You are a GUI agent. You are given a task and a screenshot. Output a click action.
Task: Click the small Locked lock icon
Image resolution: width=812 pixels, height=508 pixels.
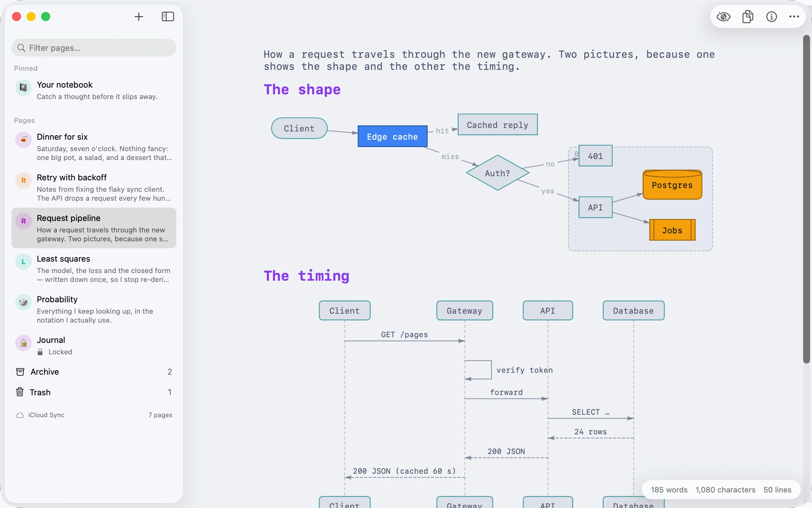[40, 352]
